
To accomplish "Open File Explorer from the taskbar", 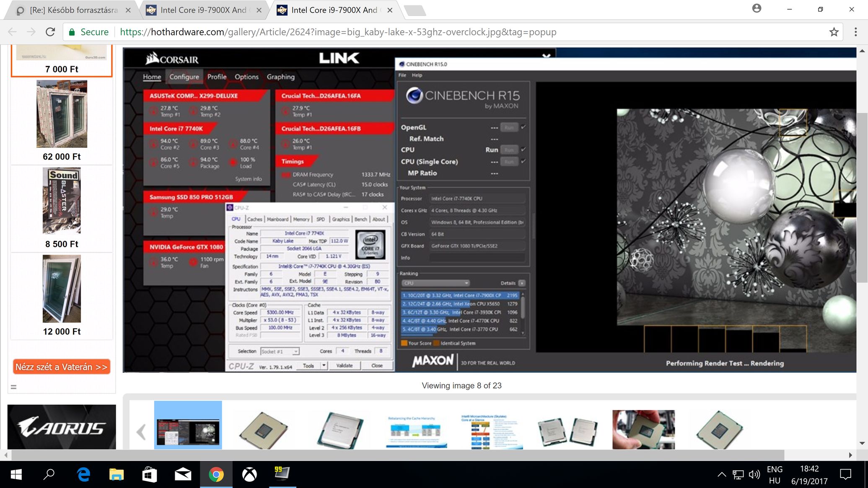I will click(x=117, y=475).
